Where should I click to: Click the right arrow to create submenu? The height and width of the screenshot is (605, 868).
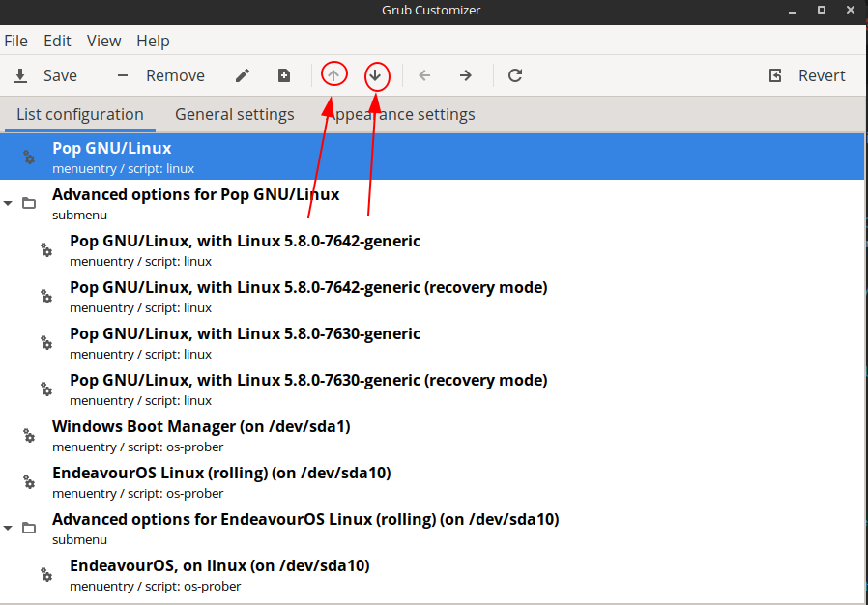point(466,75)
